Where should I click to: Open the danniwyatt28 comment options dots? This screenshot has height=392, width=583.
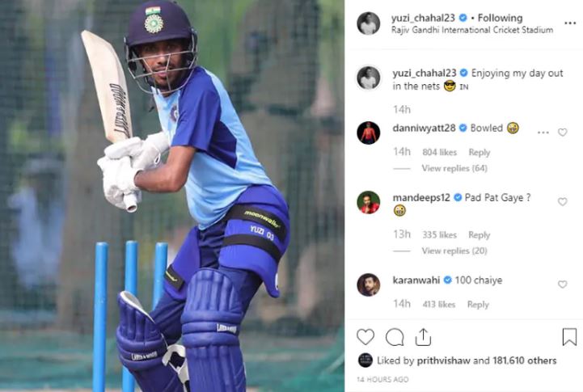point(543,133)
